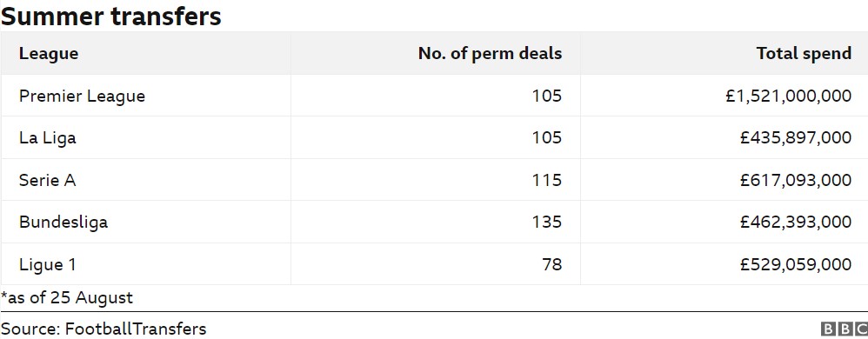Select the Total spend column header
868x339 pixels.
pyautogui.click(x=804, y=54)
